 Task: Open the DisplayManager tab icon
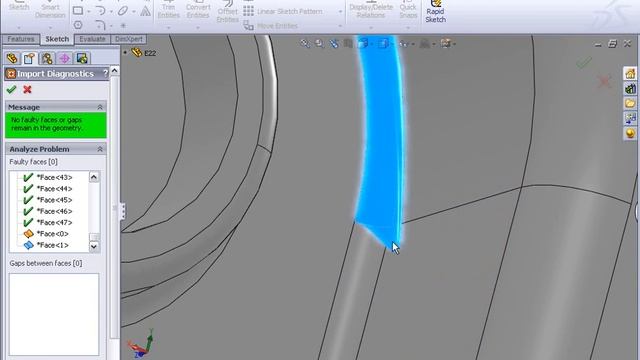pos(82,58)
